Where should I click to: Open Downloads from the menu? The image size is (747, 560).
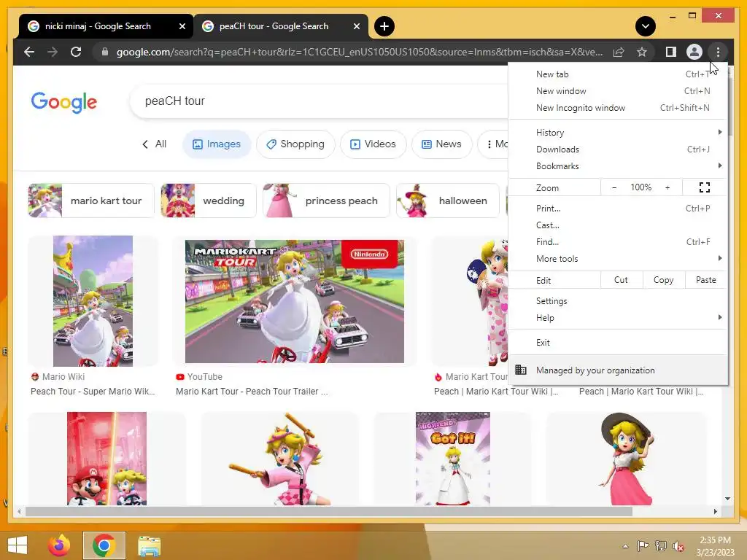(618, 149)
